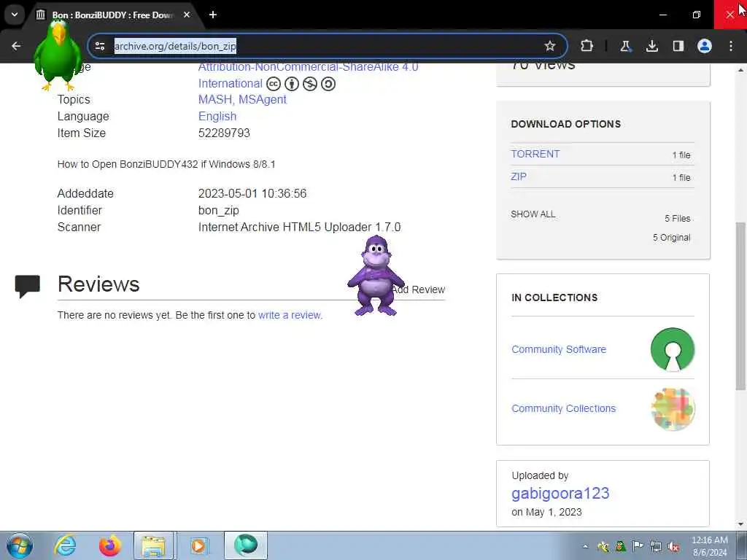Click the browser back arrow
Viewport: 747px width, 560px height.
pos(16,46)
